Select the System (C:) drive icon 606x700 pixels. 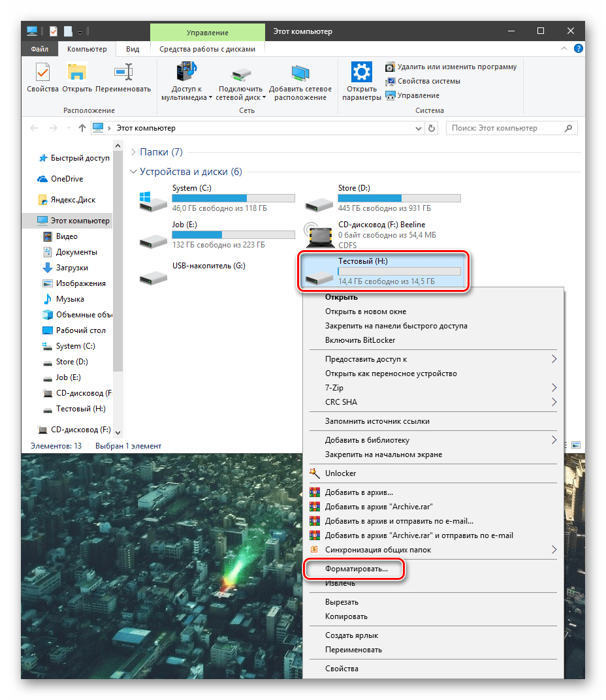[x=154, y=199]
